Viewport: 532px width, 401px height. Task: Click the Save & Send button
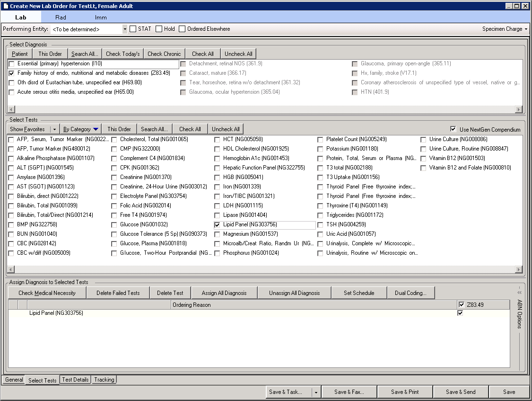click(x=461, y=392)
